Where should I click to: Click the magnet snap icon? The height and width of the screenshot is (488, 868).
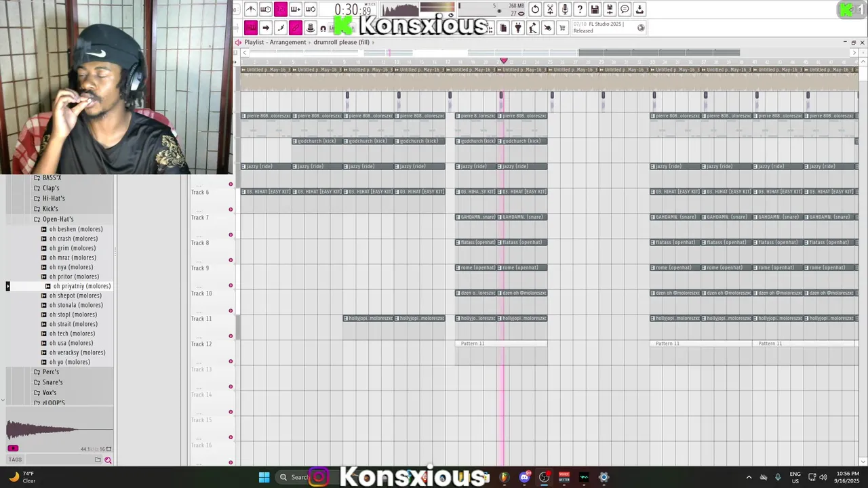[323, 28]
